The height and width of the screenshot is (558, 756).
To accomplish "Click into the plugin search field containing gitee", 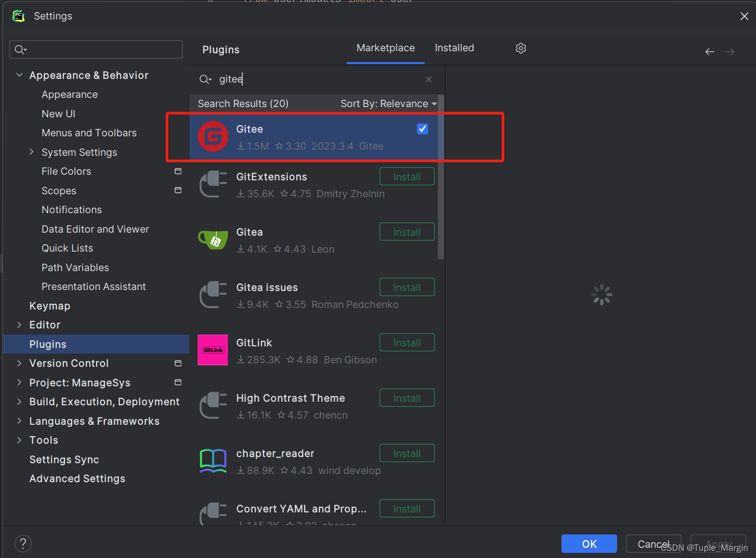I will point(318,79).
